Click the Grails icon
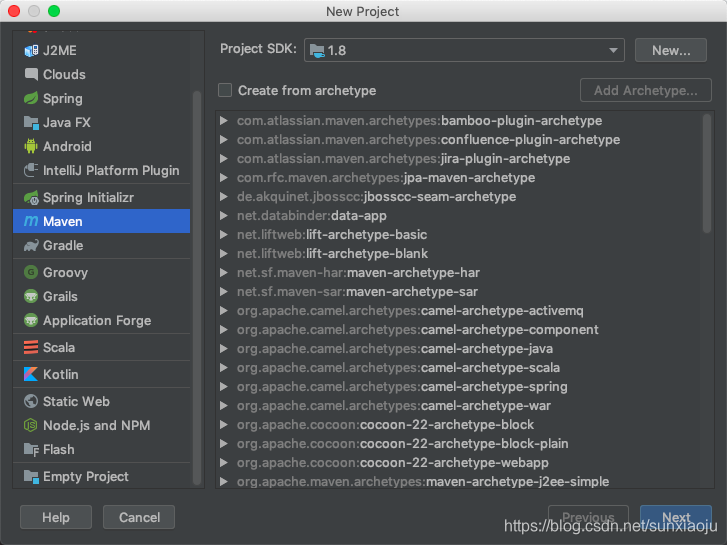This screenshot has height=545, width=727. pos(31,296)
